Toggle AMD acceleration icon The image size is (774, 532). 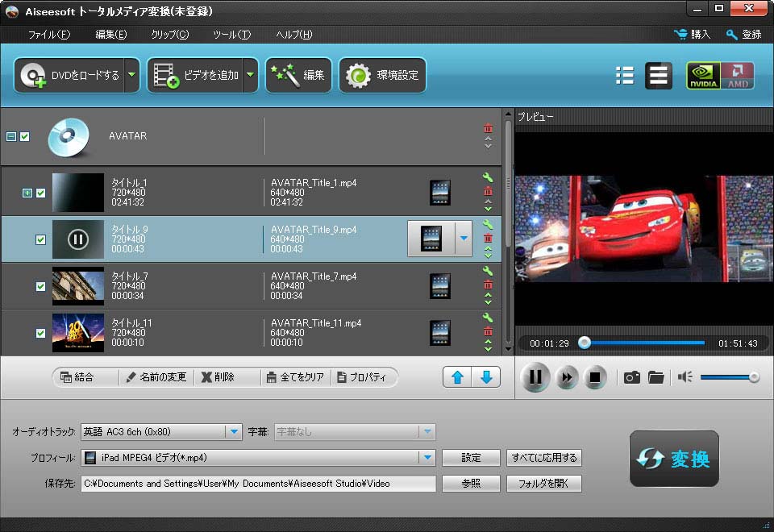pyautogui.click(x=737, y=76)
